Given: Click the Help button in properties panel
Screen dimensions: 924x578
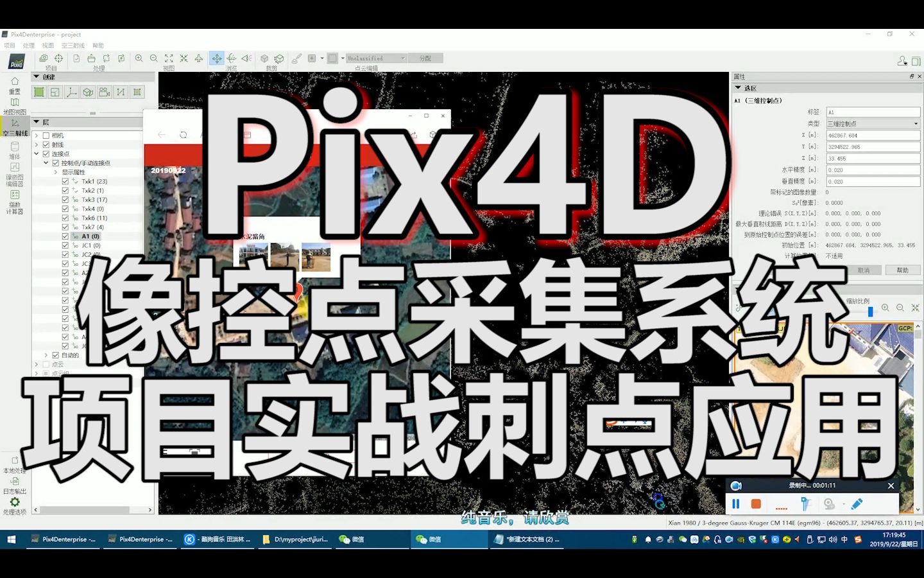Looking at the screenshot, I should pos(903,270).
